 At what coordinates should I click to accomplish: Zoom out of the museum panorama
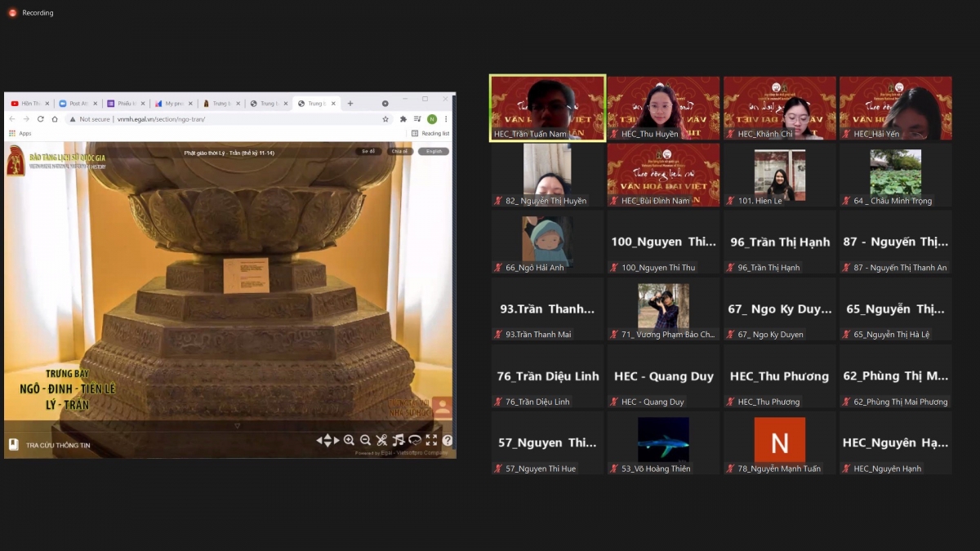pos(365,441)
